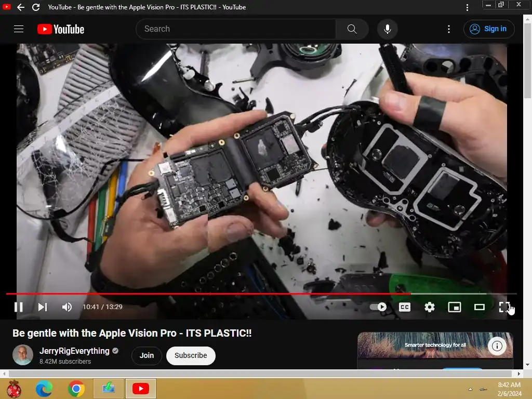Subscribe to JerryRigEverything channel
Screen dimensions: 532x399
191,355
